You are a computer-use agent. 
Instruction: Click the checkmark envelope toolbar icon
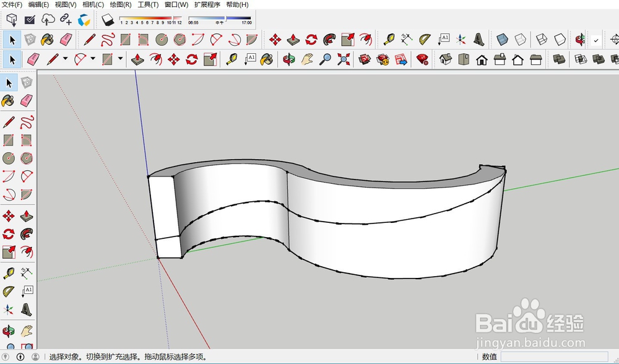tap(30, 19)
